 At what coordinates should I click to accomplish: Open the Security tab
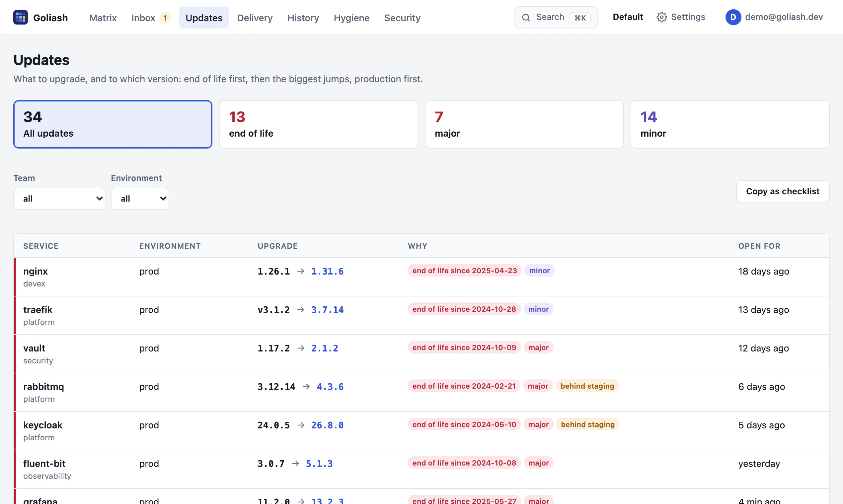pos(402,18)
